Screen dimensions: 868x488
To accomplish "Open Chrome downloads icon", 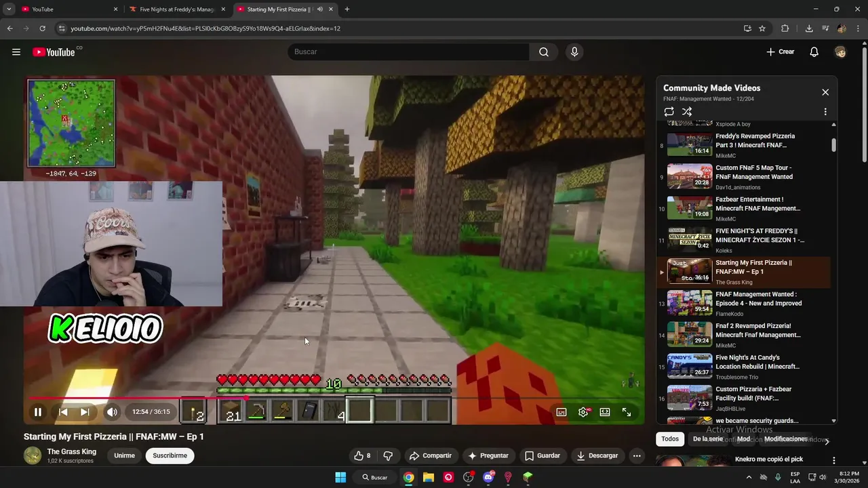I will coord(809,28).
